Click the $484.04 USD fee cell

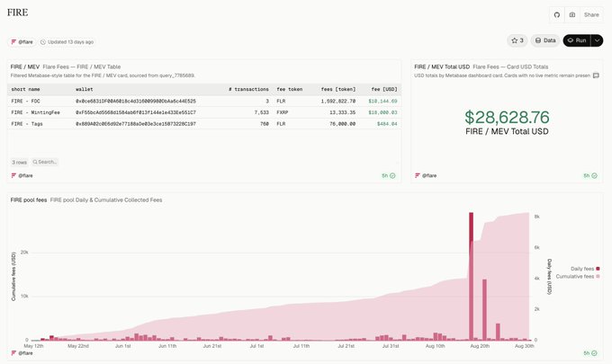[x=387, y=123]
